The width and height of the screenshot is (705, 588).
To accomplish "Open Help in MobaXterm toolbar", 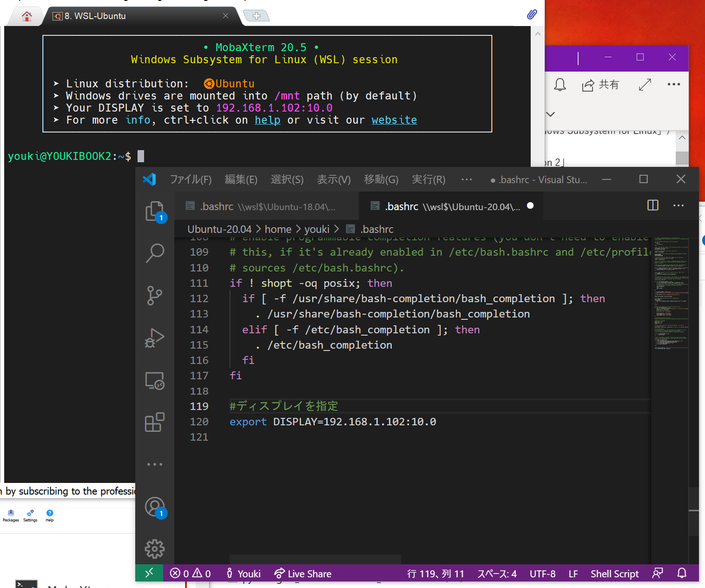I will 50,515.
